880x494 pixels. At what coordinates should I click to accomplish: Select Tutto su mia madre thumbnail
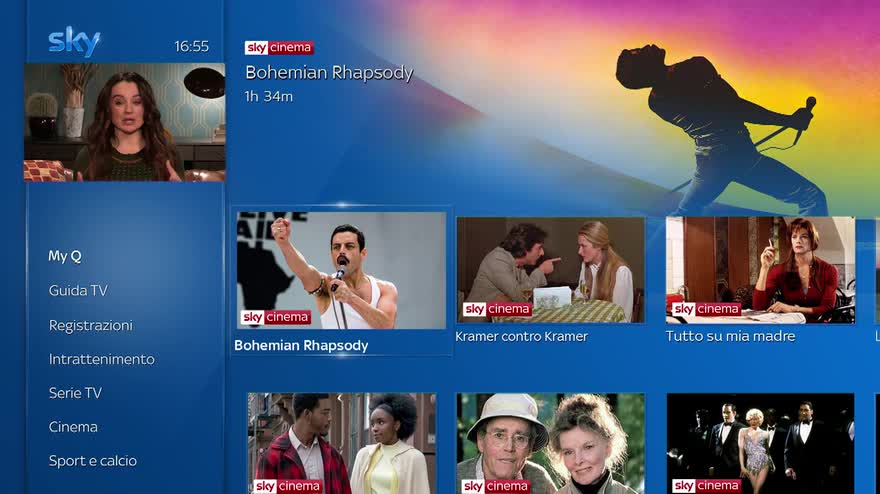[760, 270]
